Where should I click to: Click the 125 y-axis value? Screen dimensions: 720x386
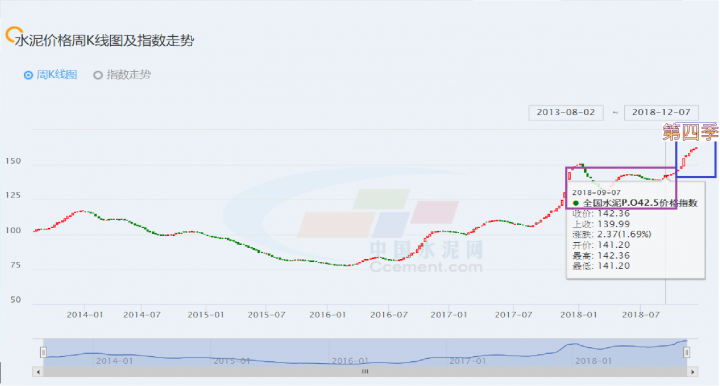coord(13,196)
